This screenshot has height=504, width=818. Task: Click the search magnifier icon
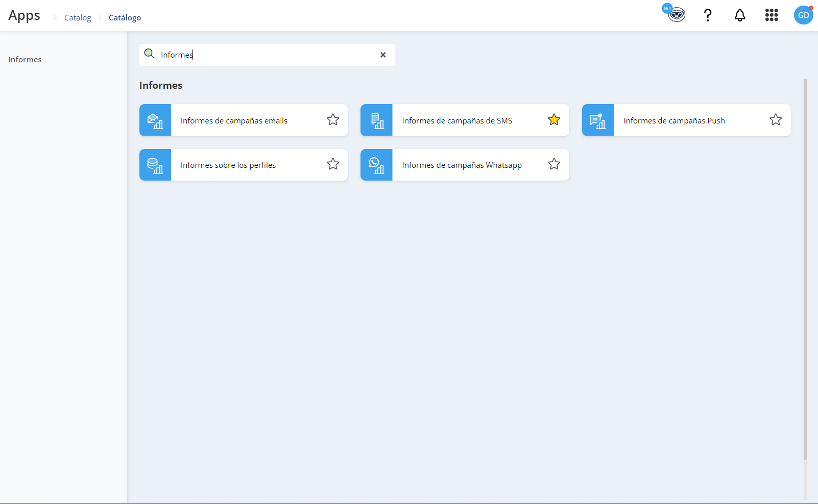pos(149,54)
